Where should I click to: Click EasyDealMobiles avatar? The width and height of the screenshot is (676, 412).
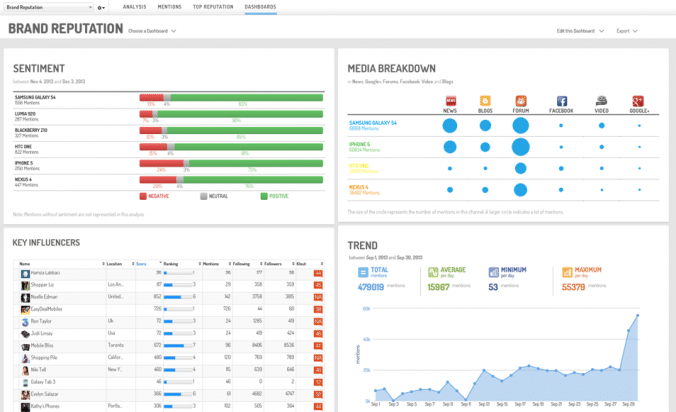click(x=25, y=309)
